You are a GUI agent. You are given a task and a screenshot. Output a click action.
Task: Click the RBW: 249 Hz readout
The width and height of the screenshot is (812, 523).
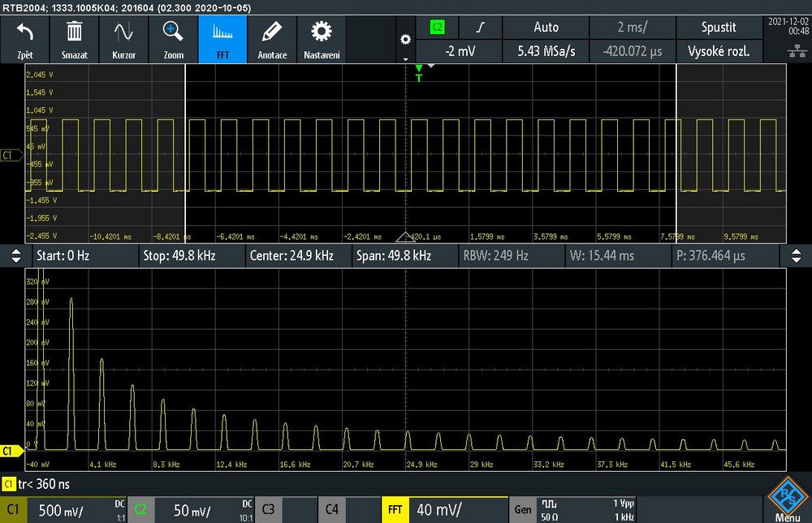[511, 256]
